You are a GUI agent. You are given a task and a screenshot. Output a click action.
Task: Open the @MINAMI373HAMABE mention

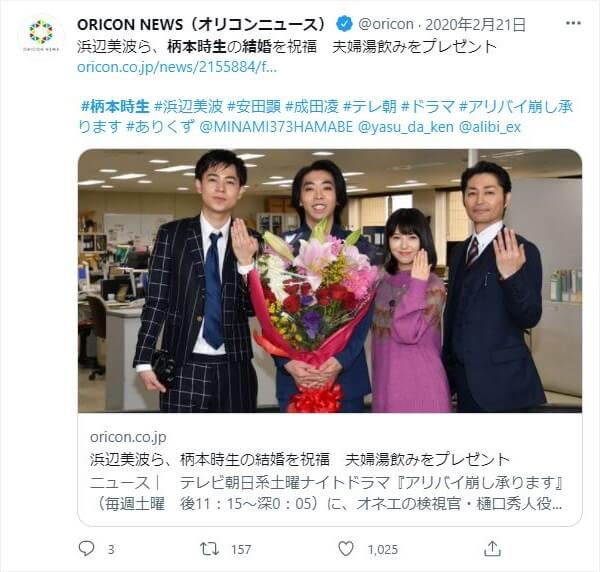276,127
